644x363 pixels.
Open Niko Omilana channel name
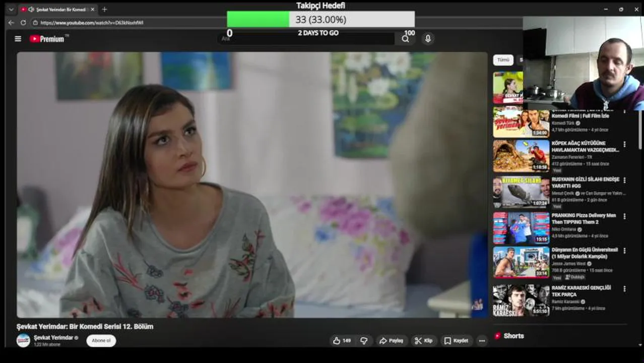pyautogui.click(x=564, y=229)
